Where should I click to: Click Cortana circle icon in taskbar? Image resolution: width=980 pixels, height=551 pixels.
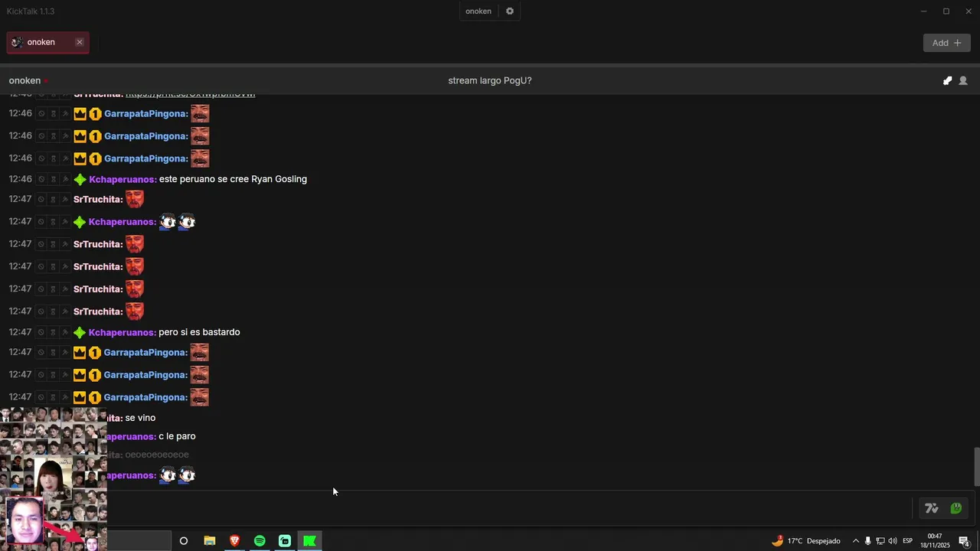[184, 541]
